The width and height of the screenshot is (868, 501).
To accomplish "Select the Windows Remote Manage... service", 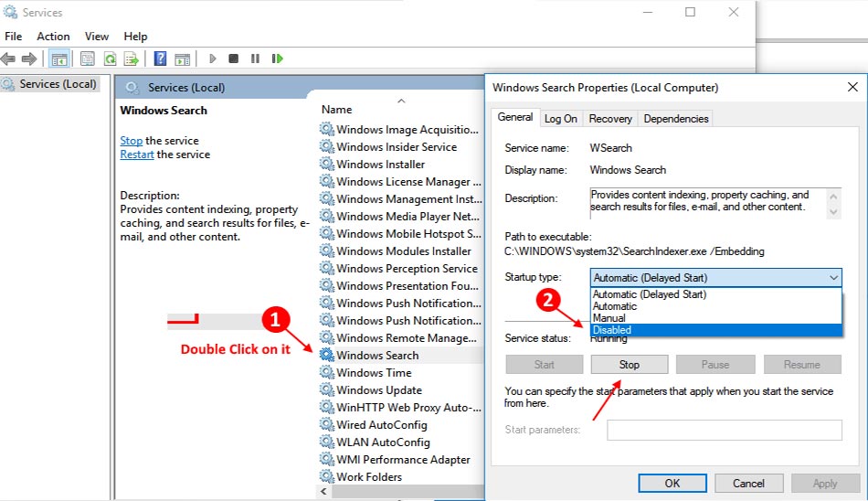I will (407, 337).
